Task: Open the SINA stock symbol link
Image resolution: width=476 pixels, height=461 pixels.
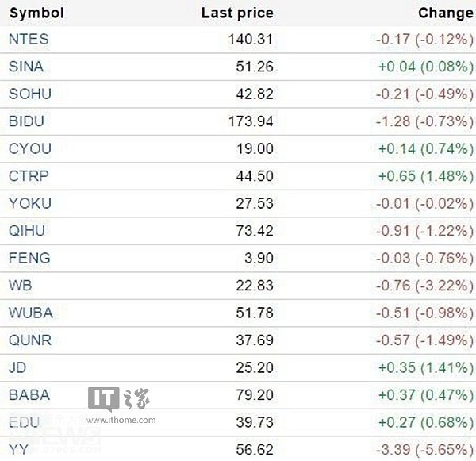Action: tap(26, 67)
